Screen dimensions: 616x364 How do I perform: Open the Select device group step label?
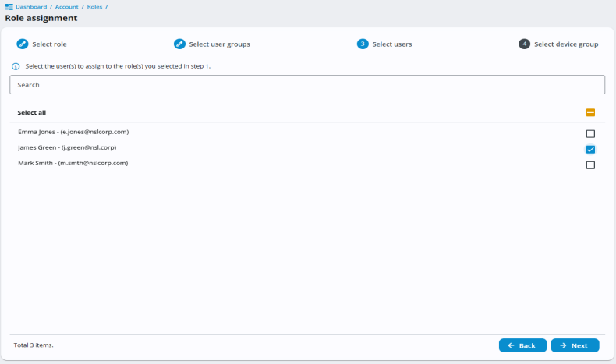coord(566,44)
